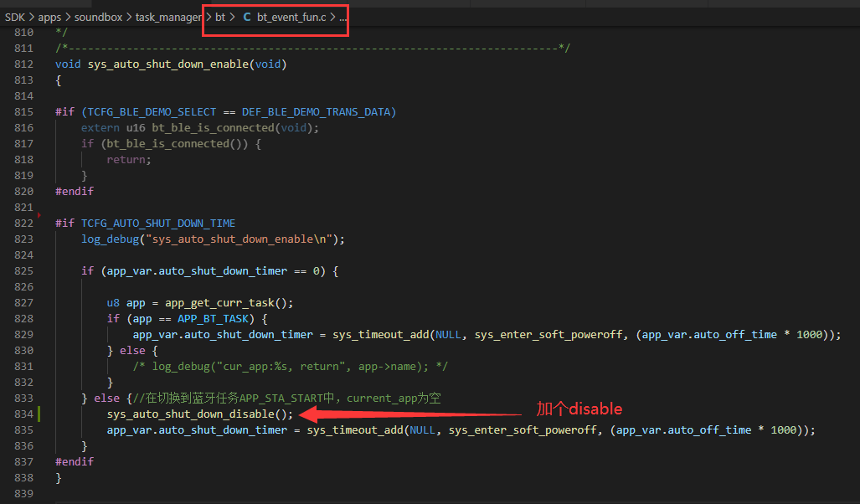This screenshot has height=504, width=860.
Task: Select the bt_event_fun.c breadcrumb file name
Action: pyautogui.click(x=291, y=17)
